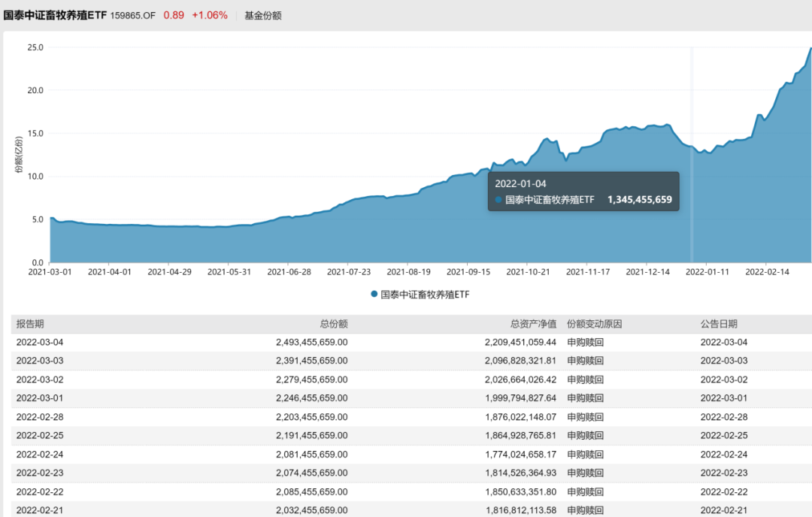The width and height of the screenshot is (812, 517).
Task: Click total shares 2,203,455,659.00
Action: (x=312, y=416)
